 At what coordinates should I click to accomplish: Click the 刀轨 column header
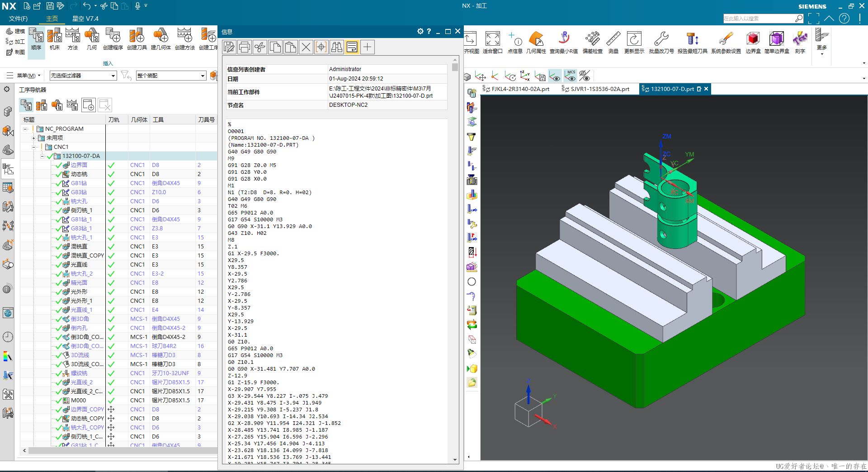coord(117,120)
